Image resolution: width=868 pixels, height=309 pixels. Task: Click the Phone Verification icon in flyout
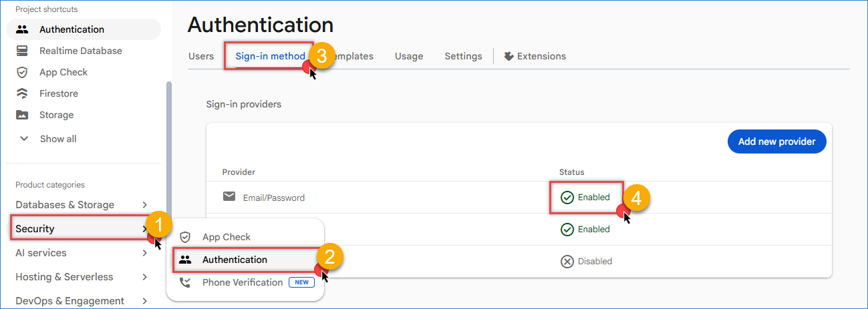(x=186, y=282)
